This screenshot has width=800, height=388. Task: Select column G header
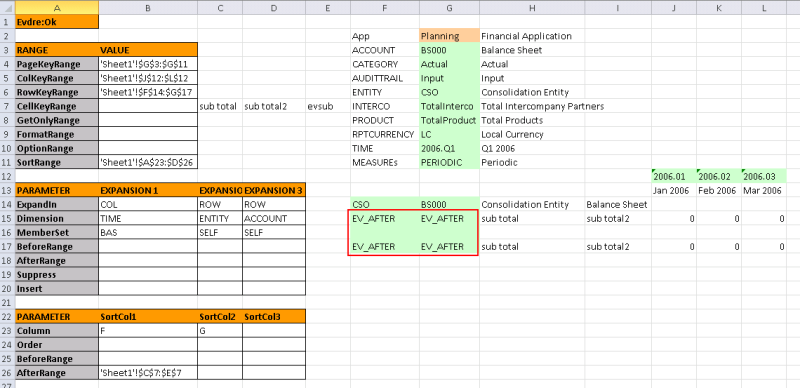[449, 7]
